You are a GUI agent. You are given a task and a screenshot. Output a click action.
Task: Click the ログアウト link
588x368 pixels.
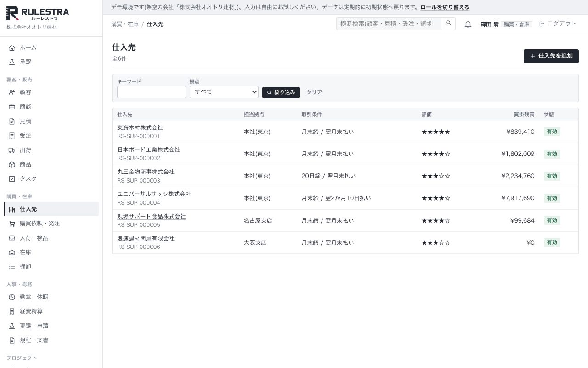(558, 24)
